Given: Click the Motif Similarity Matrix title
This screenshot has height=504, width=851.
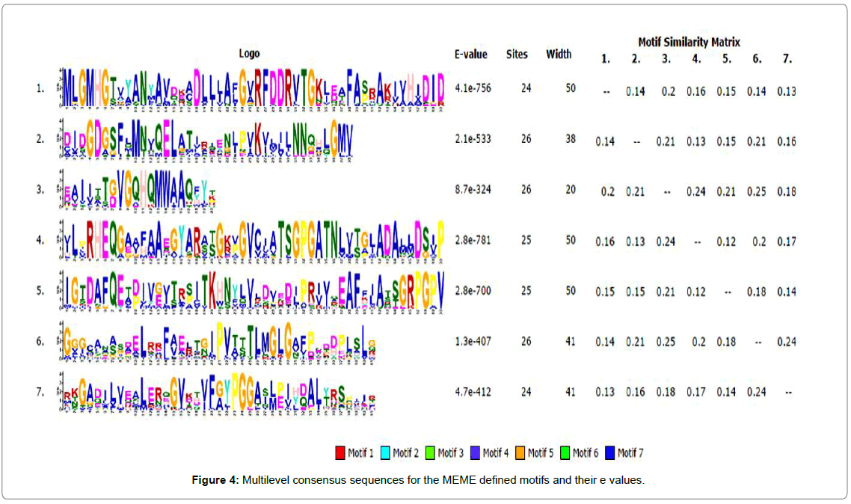Looking at the screenshot, I should coord(689,42).
